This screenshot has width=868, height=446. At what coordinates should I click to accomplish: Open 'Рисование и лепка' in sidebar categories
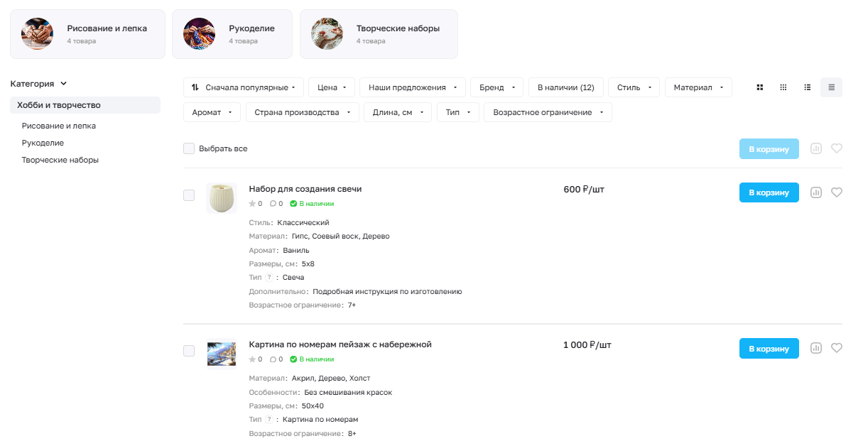click(59, 126)
